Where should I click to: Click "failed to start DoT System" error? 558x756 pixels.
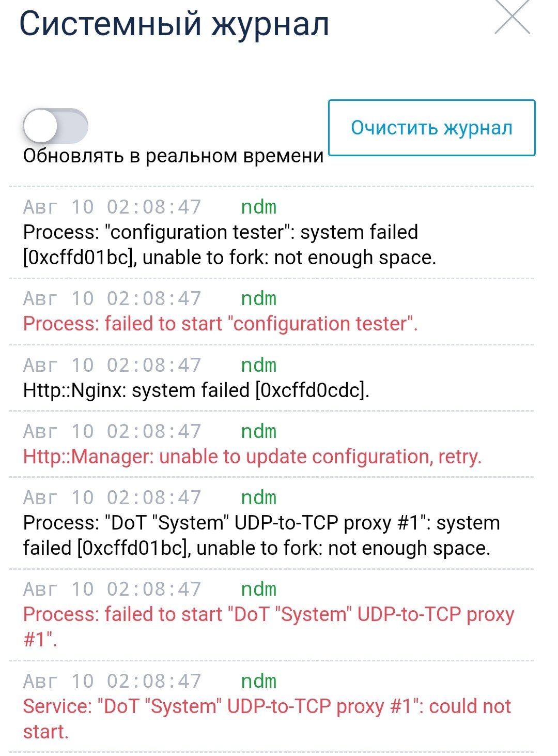click(269, 627)
